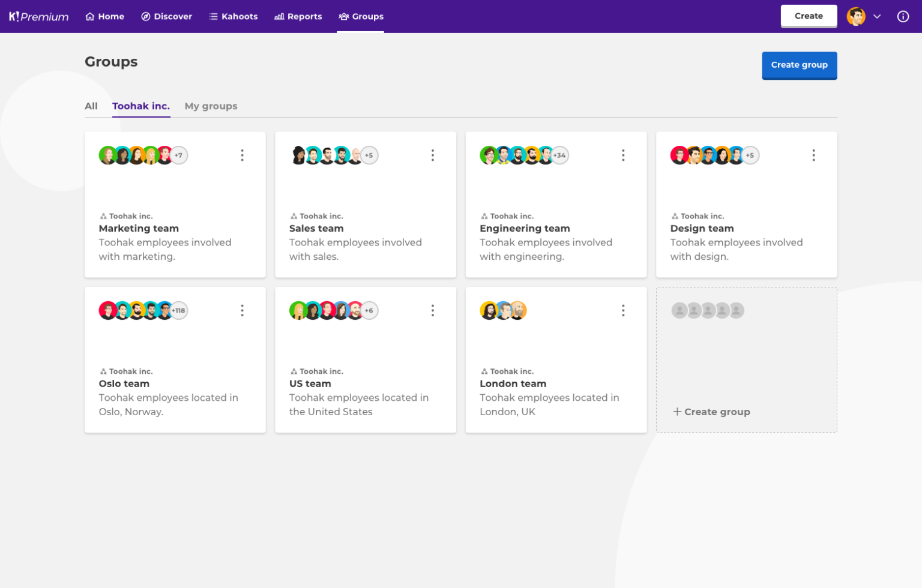This screenshot has height=588, width=922.
Task: Click the Create button in top bar
Action: 809,16
